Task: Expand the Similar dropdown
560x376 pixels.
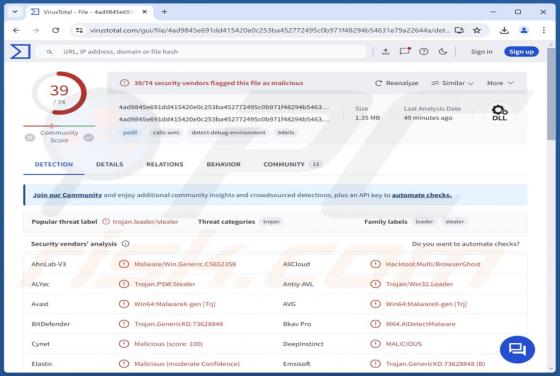Action: [x=452, y=83]
